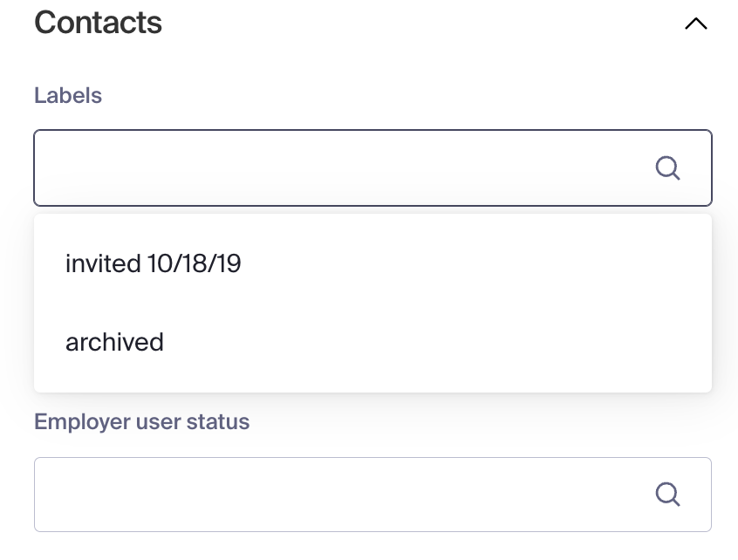Pick the invited 10/18/19 entry from suggestions

pos(372,263)
